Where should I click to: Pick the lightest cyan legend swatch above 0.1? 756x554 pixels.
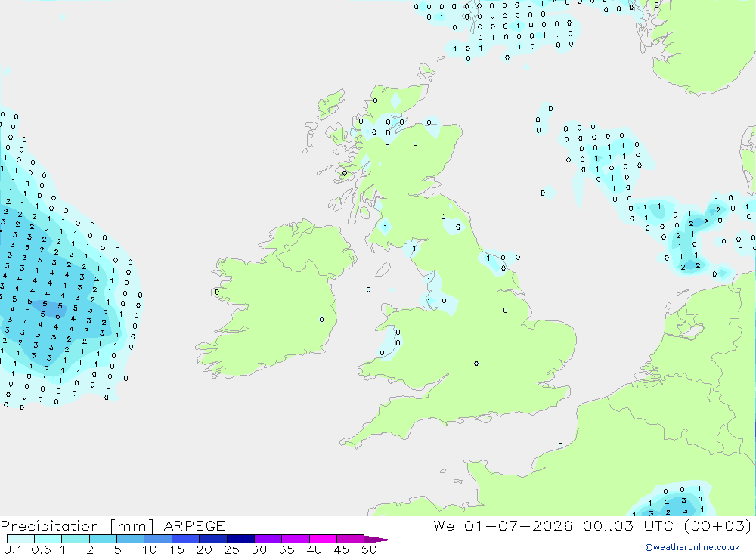[x=20, y=539]
